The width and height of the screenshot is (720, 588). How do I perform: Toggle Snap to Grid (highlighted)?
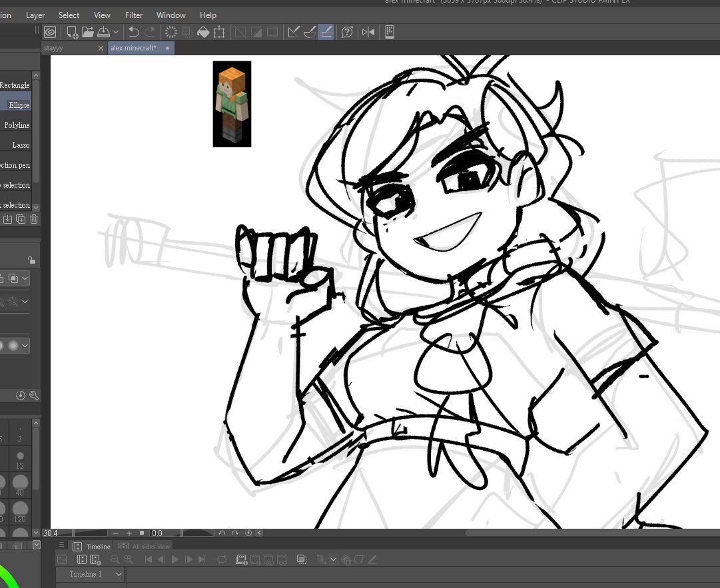(326, 32)
